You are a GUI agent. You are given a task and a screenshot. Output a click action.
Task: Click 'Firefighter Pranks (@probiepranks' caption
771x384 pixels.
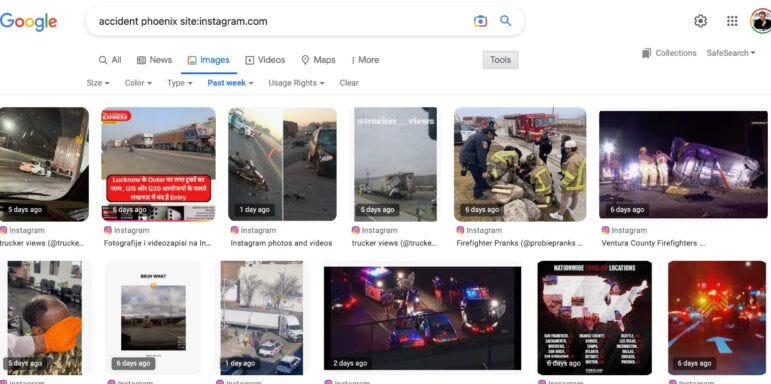tap(519, 243)
